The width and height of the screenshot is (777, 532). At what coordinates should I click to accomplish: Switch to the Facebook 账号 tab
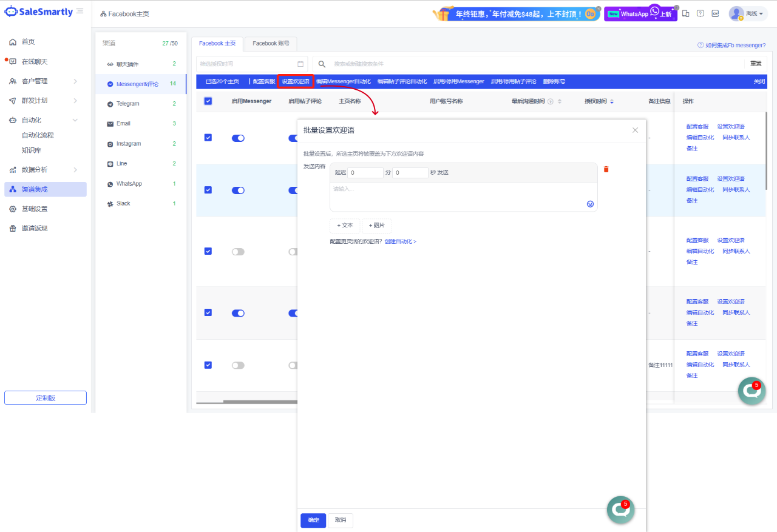coord(271,44)
